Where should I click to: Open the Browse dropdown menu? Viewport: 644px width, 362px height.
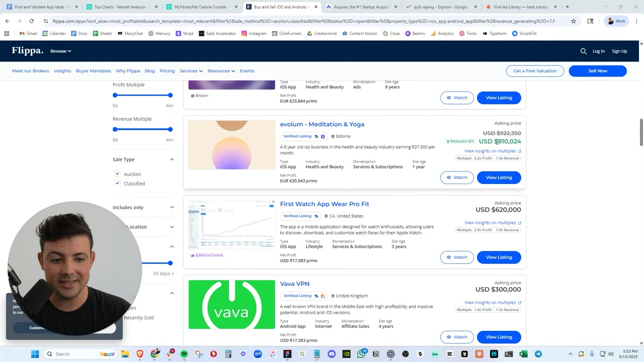coord(60,51)
